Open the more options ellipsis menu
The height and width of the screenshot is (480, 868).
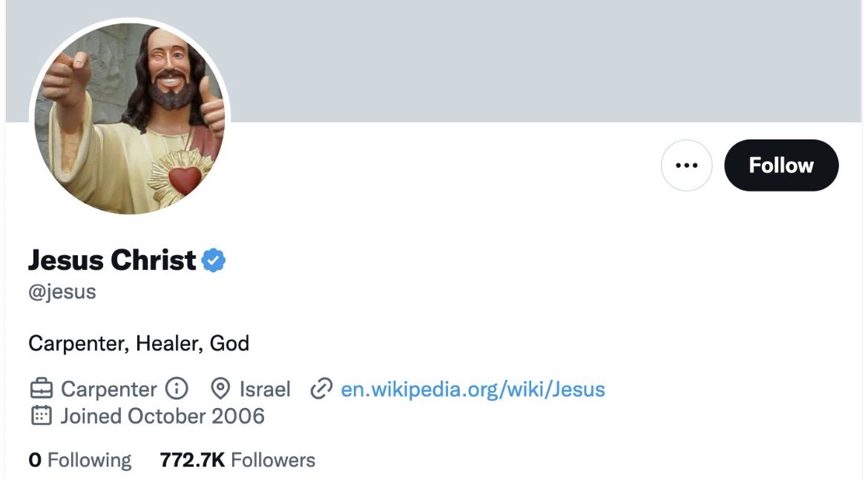(686, 165)
